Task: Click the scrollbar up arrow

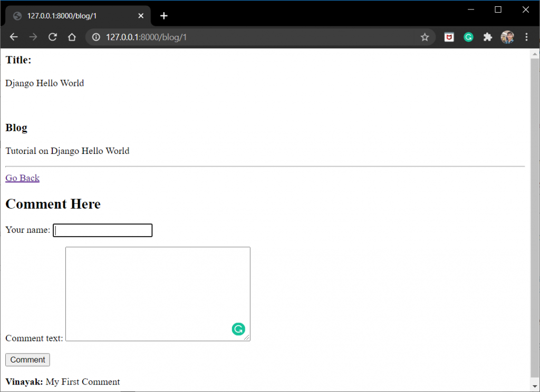Action: coord(535,54)
